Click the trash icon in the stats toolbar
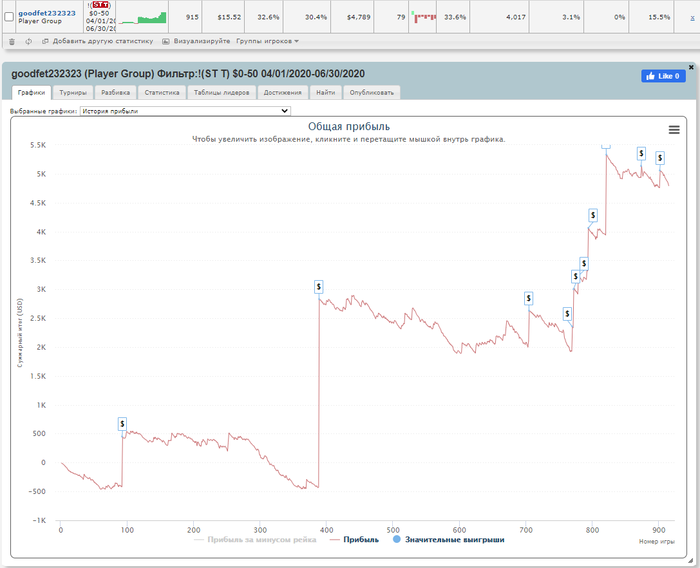Image resolution: width=700 pixels, height=568 pixels. (x=12, y=42)
